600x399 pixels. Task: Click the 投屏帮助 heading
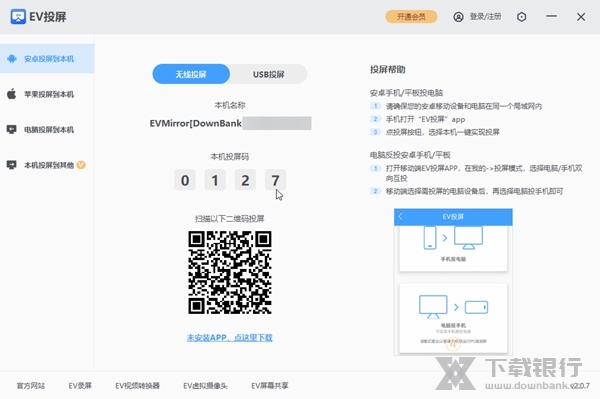388,70
